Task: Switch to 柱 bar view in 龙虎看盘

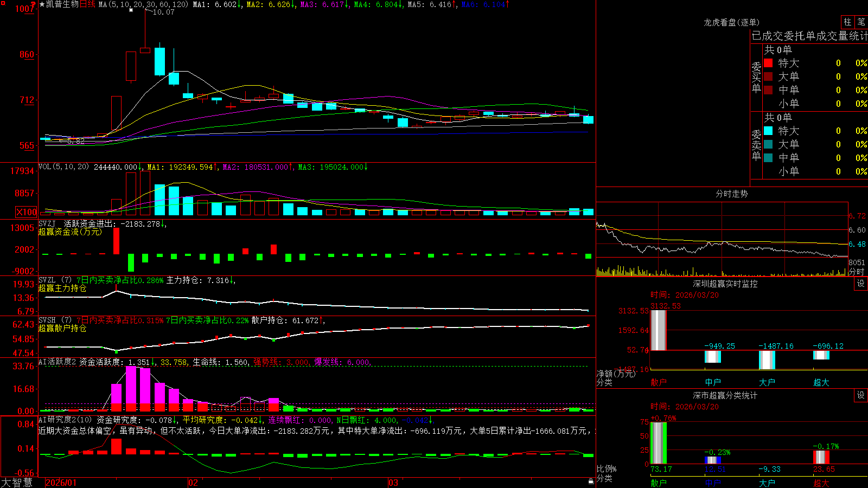Action: click(x=847, y=22)
